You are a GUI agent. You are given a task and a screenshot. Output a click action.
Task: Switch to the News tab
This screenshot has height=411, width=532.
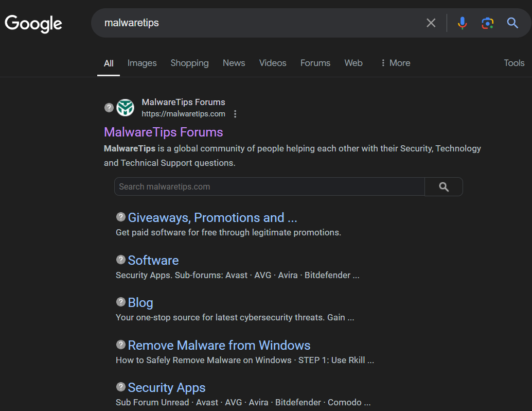[x=234, y=63]
